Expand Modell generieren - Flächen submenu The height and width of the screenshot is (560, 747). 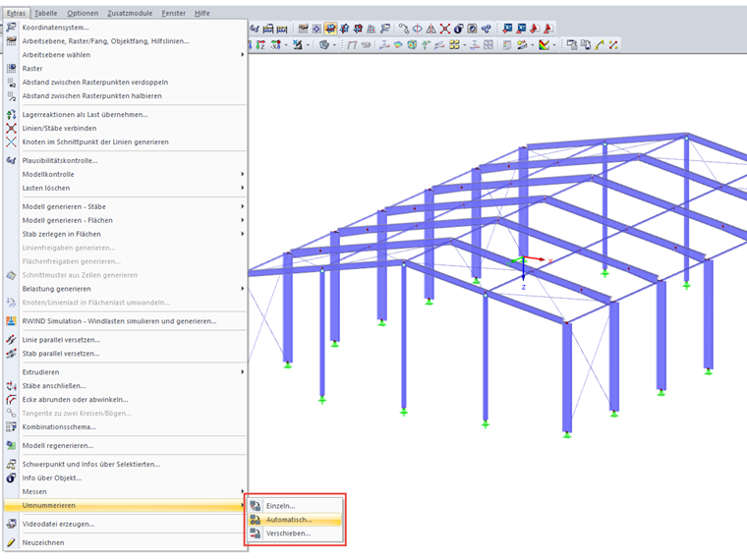click(x=125, y=220)
